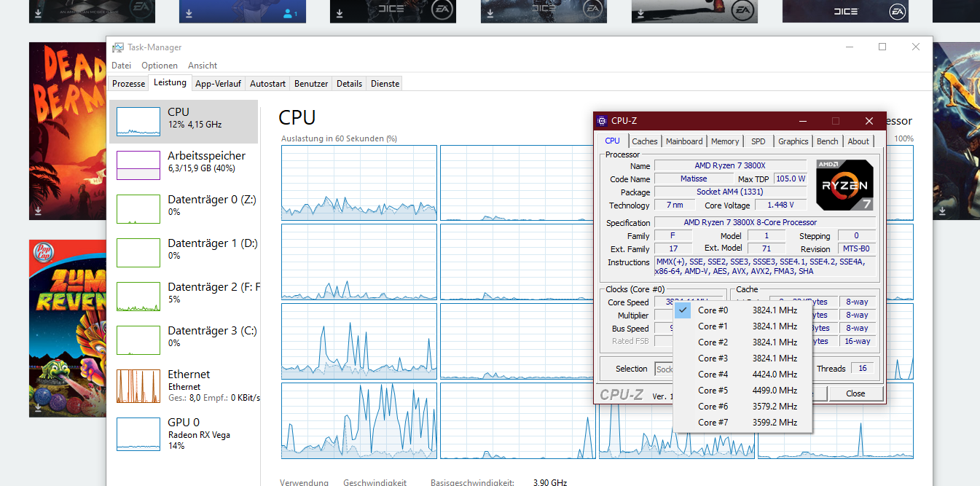
Task: Choose Core #6 at 3579.2 MHz
Action: tap(742, 407)
